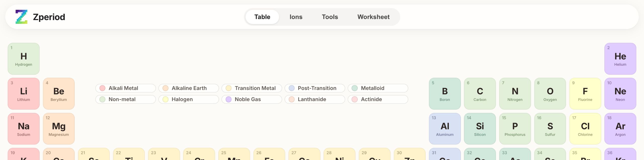This screenshot has width=644, height=160.
Task: Open the Helium element tile
Action: click(x=620, y=59)
